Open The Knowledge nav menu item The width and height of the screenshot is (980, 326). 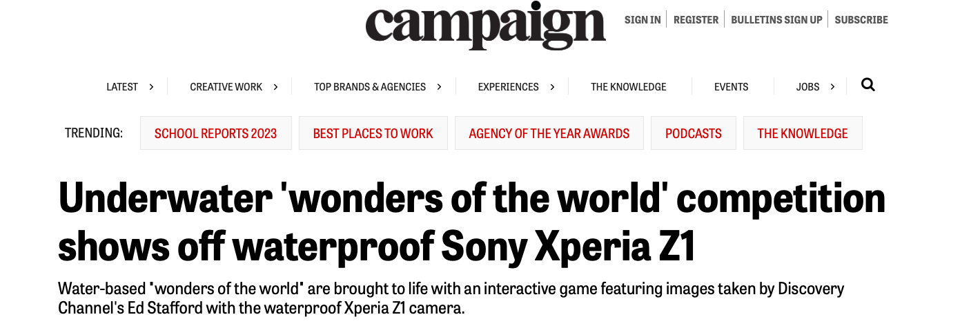[x=629, y=87]
